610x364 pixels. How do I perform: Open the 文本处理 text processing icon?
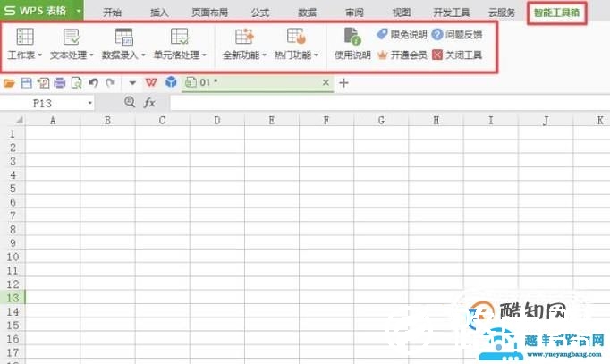(x=72, y=37)
